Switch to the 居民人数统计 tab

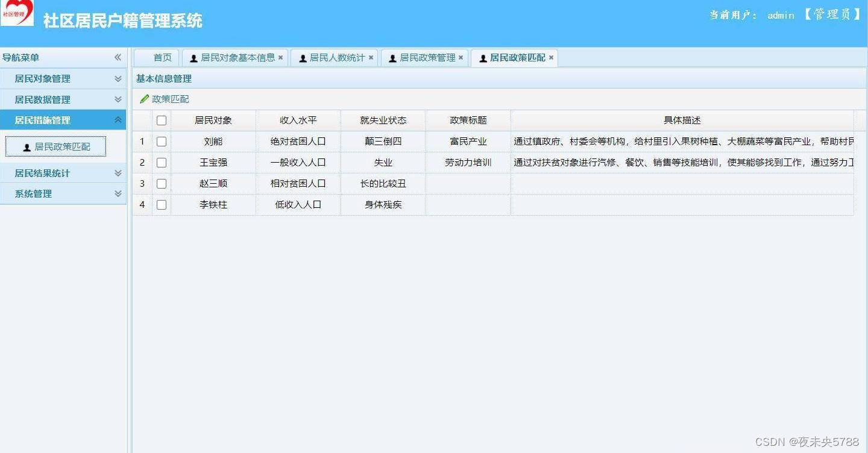pyautogui.click(x=335, y=58)
